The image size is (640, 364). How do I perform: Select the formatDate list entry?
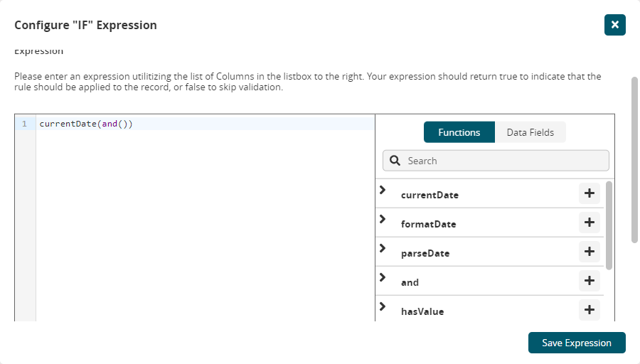(429, 224)
